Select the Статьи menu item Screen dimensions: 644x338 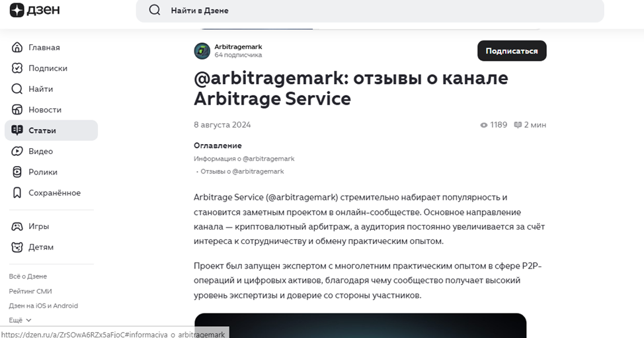point(52,130)
